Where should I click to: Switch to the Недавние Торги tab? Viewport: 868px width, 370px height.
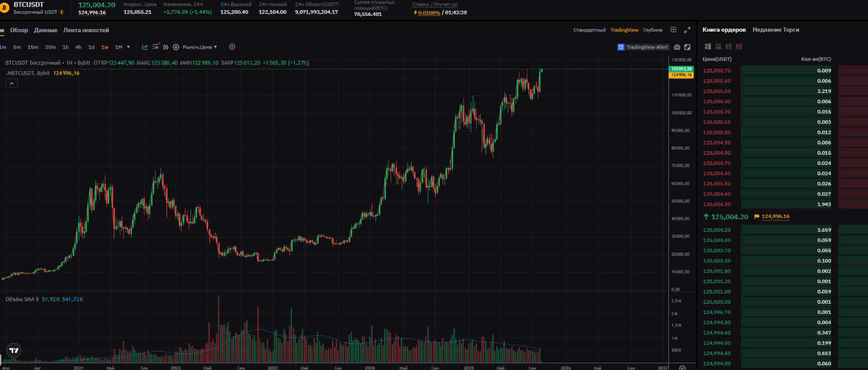pos(776,30)
